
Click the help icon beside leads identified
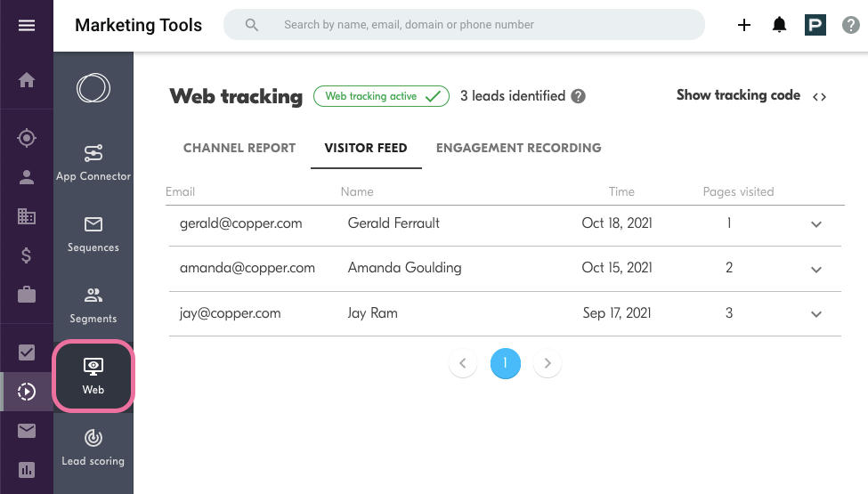(x=578, y=96)
